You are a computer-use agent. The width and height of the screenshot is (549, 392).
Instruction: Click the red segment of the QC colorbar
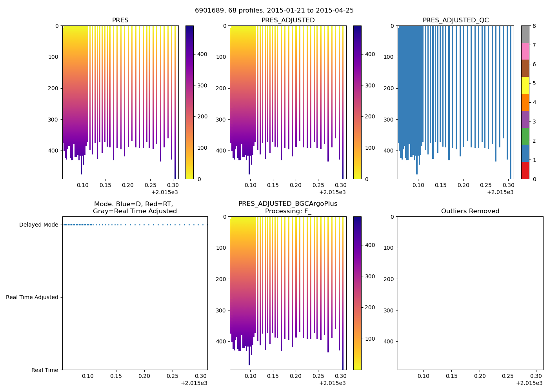[x=525, y=171]
